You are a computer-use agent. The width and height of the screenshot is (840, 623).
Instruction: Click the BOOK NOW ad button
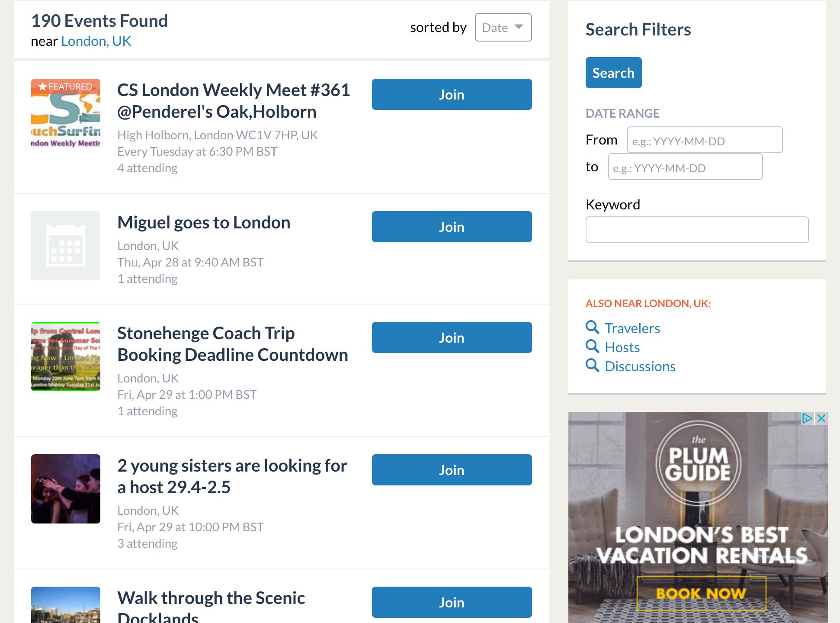[701, 593]
